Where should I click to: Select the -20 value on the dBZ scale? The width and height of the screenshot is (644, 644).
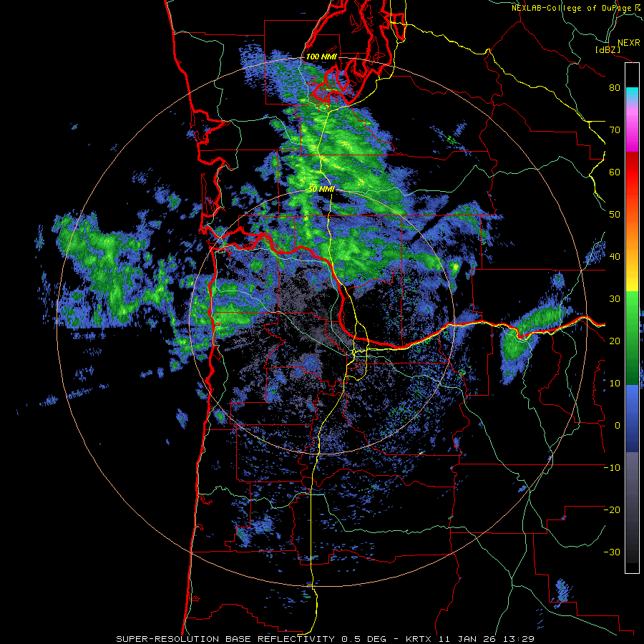click(612, 510)
